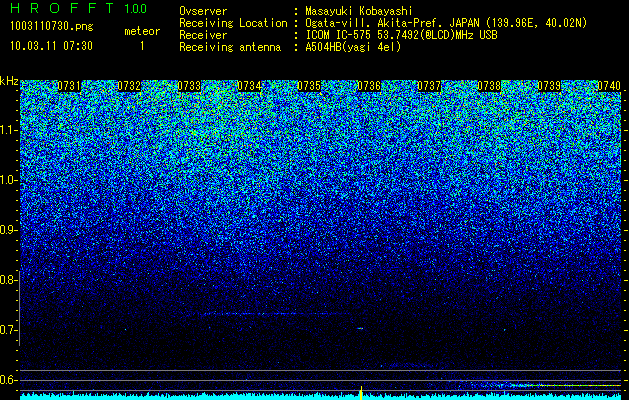Click the 0731 time marker
The image size is (629, 400).
tap(69, 86)
